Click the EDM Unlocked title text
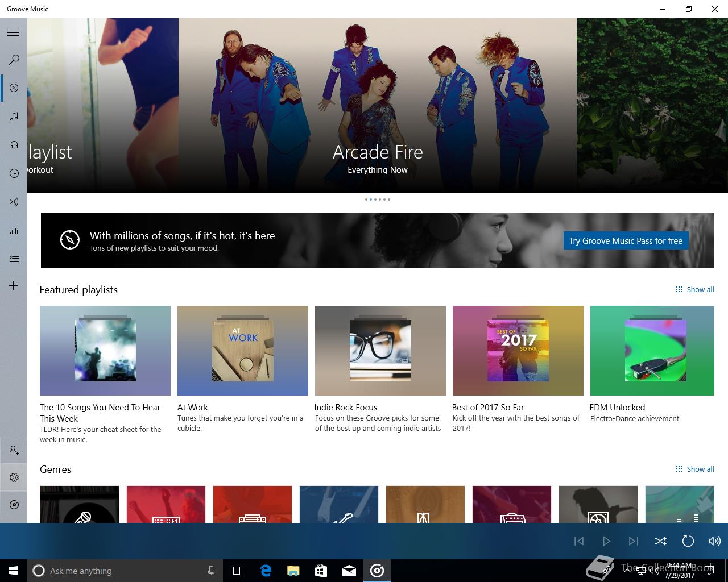728x582 pixels. (617, 407)
